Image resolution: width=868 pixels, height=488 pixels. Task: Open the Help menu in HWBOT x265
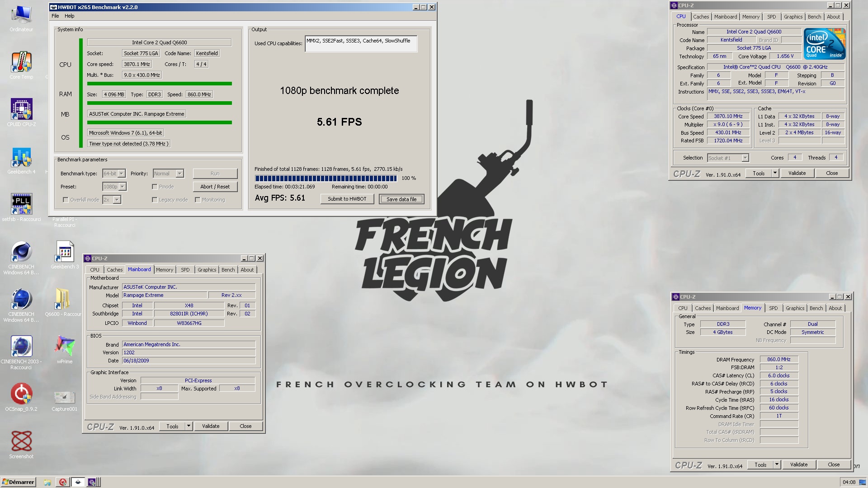tap(69, 16)
